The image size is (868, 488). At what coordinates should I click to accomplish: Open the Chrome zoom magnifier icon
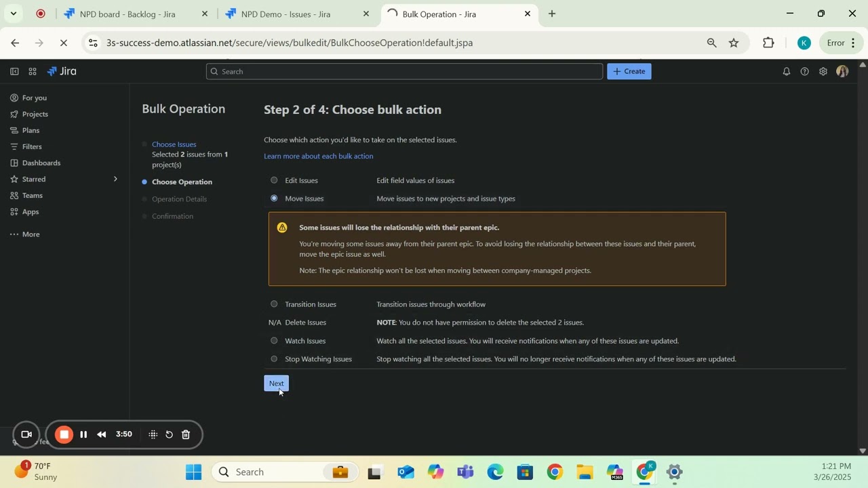click(x=711, y=43)
